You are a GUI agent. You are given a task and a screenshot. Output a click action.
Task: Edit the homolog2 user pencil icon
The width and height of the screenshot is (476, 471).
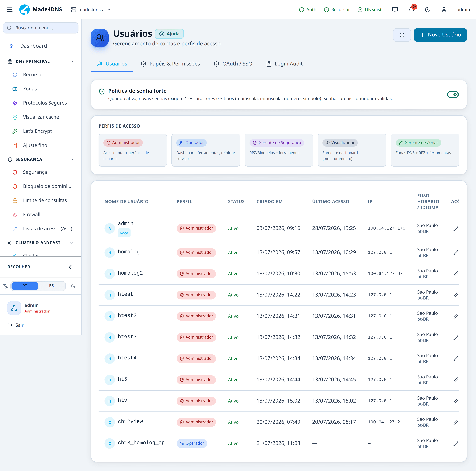coord(456,274)
